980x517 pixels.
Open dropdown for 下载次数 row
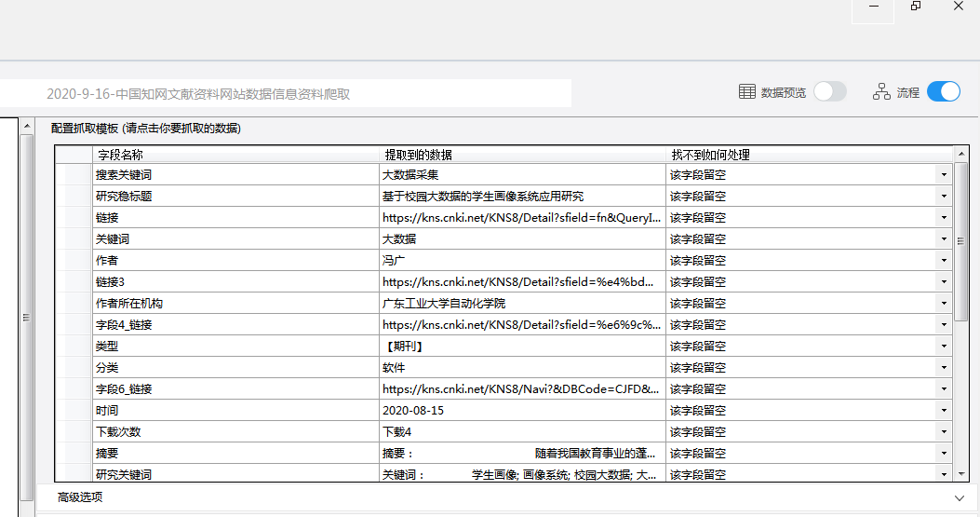point(944,432)
